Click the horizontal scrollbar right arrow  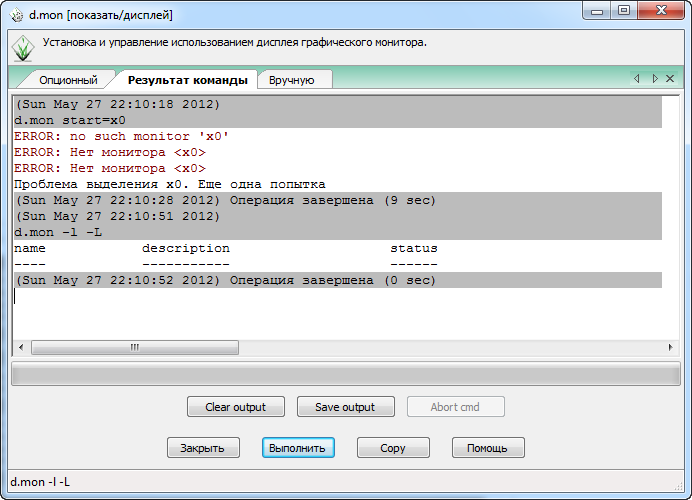point(670,347)
